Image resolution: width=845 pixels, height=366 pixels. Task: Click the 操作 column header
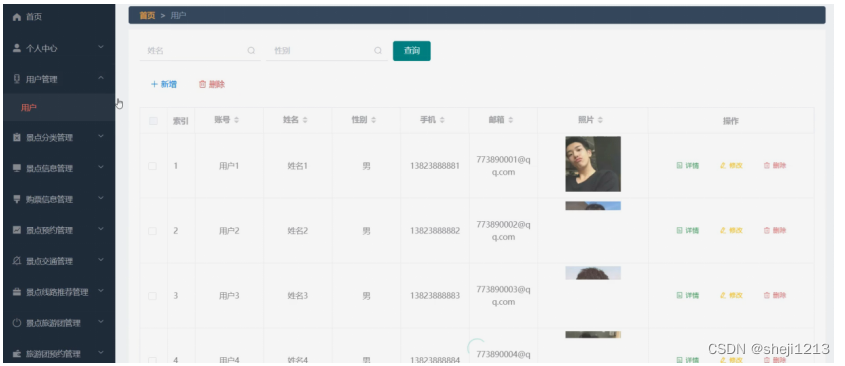pyautogui.click(x=731, y=121)
